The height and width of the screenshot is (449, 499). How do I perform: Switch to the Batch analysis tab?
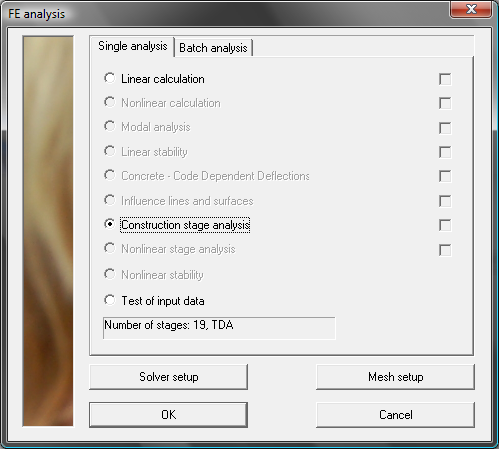pos(213,48)
